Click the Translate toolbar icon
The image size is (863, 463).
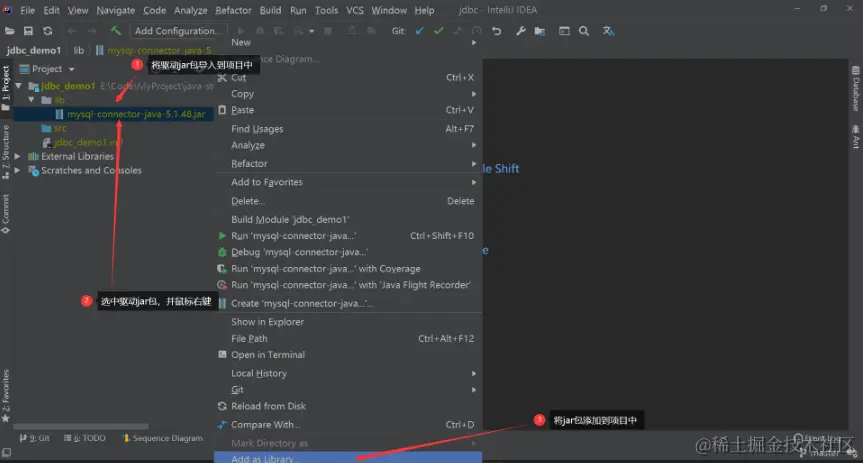click(608, 31)
